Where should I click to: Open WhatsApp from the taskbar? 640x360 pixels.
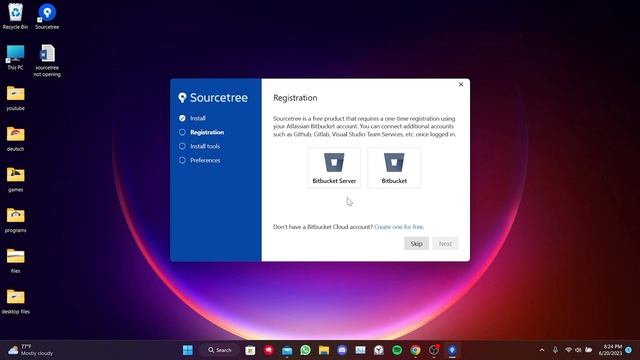[x=305, y=350]
